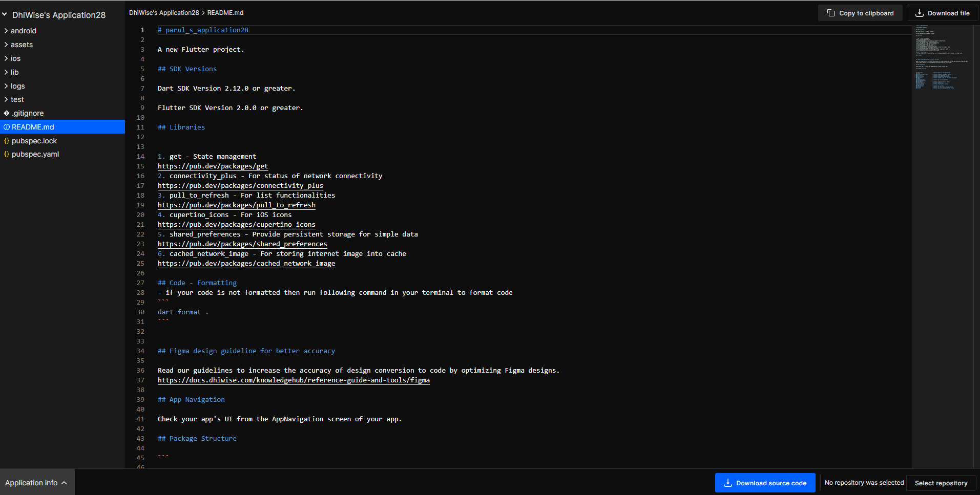This screenshot has width=980, height=495.
Task: Open the shared_preferences package link
Action: tap(242, 244)
